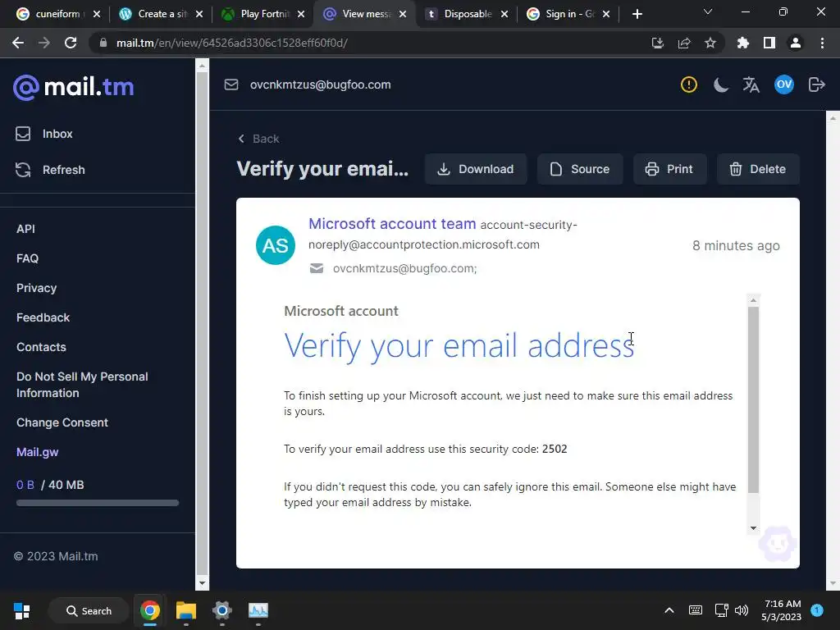Click the mail.tm logo
The height and width of the screenshot is (630, 840).
point(73,87)
